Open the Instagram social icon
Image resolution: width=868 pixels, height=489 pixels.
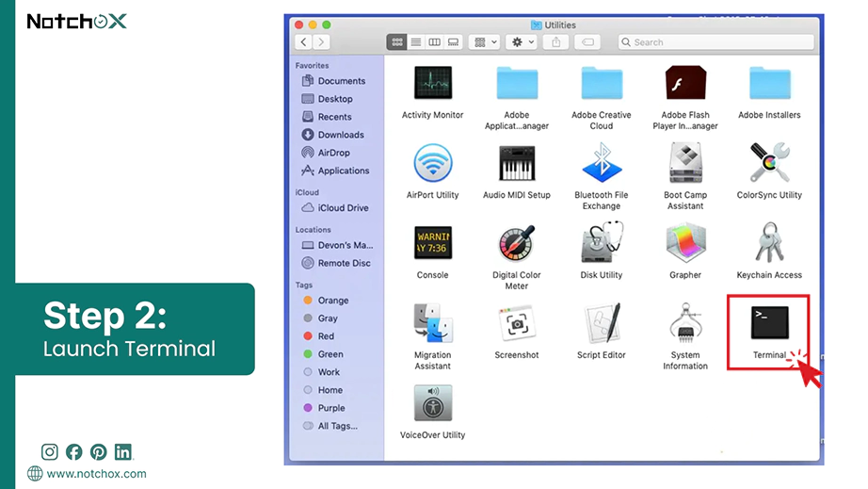pyautogui.click(x=49, y=452)
